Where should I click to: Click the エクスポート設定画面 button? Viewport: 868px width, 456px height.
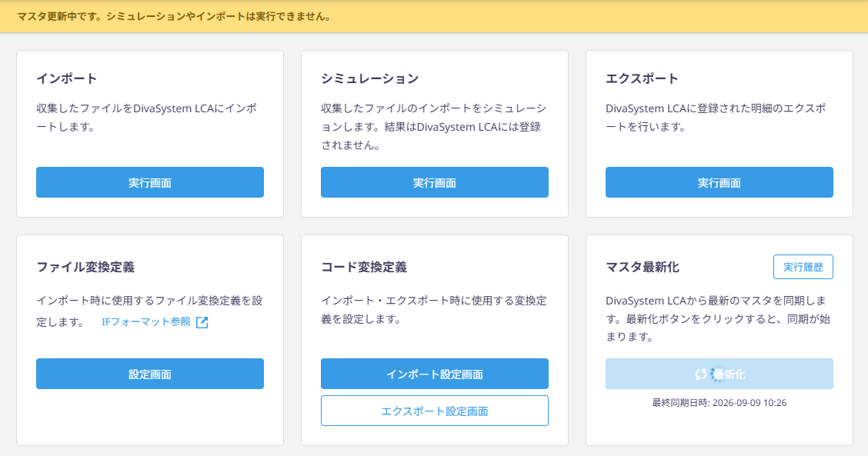435,411
